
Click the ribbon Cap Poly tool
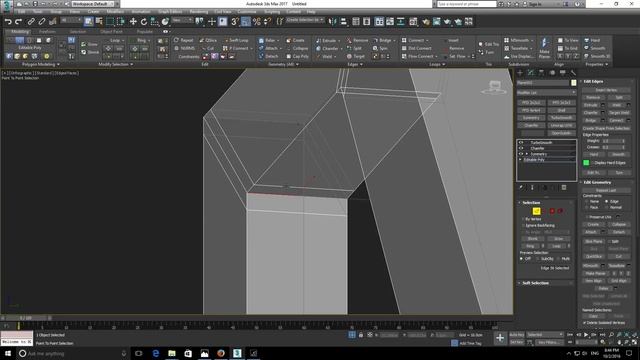297,56
